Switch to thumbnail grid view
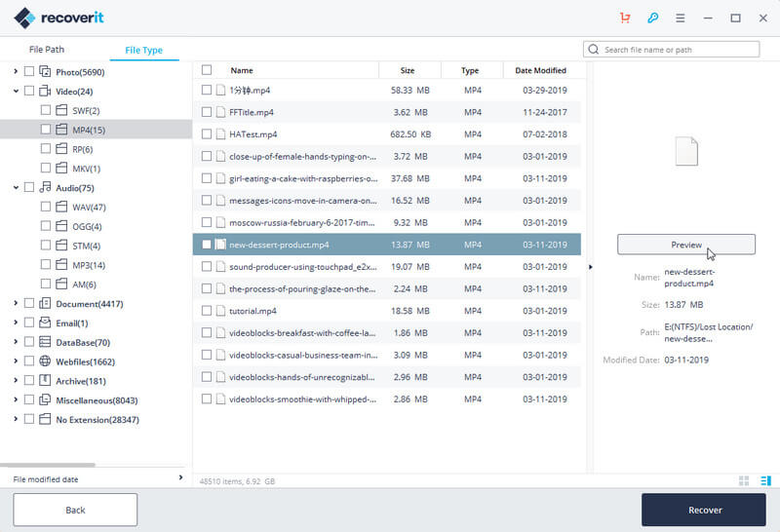Viewport: 780px width, 532px height. point(744,480)
